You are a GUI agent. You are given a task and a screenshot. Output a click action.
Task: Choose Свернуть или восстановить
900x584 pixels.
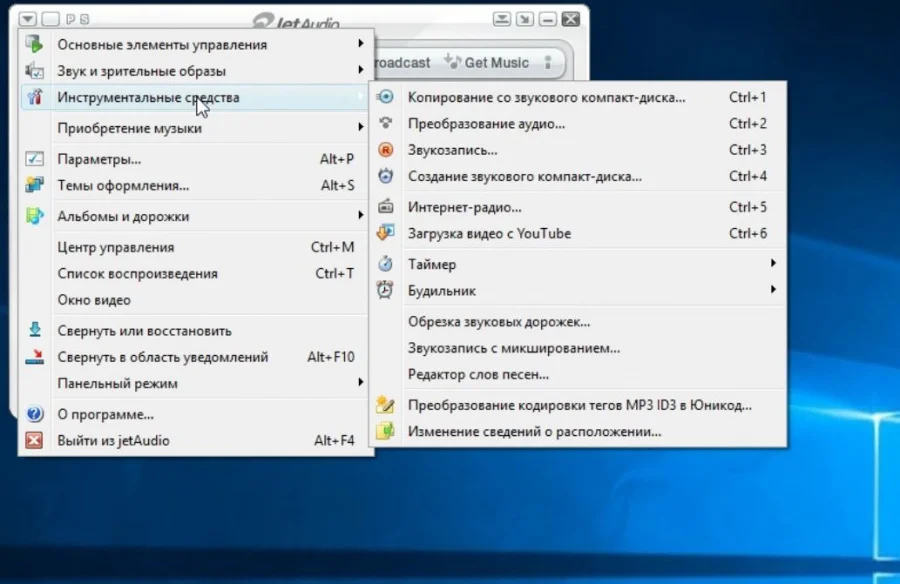coord(195,331)
